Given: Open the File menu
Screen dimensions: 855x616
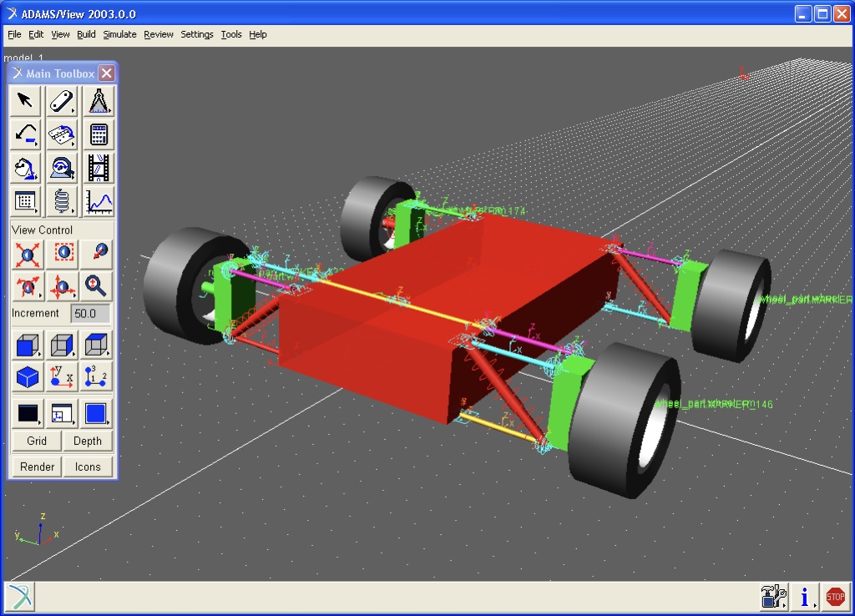Looking at the screenshot, I should click(14, 34).
